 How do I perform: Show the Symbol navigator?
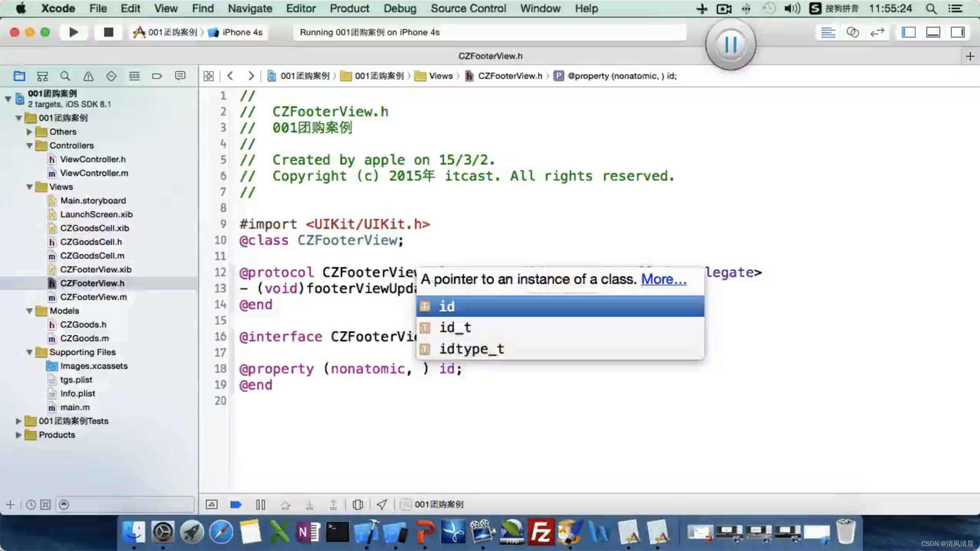(42, 76)
